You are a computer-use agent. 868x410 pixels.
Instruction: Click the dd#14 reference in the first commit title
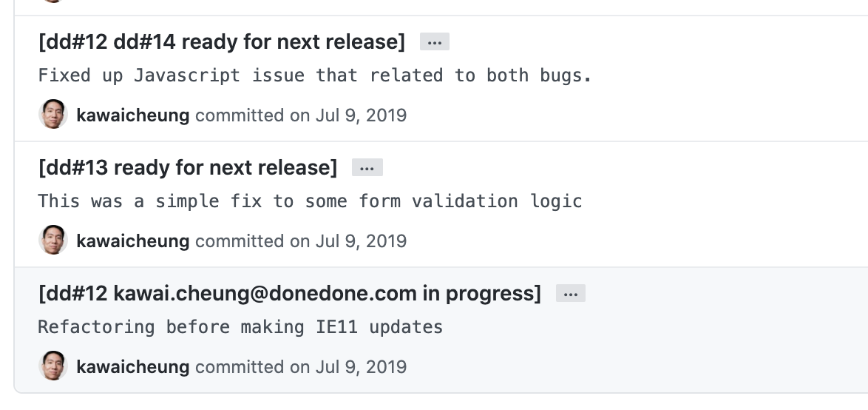(x=145, y=42)
